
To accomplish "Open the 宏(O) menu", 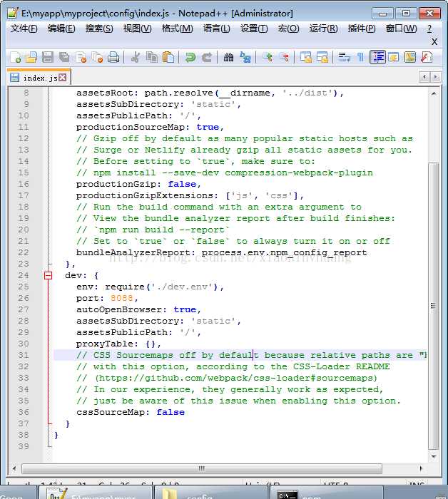I will [288, 29].
